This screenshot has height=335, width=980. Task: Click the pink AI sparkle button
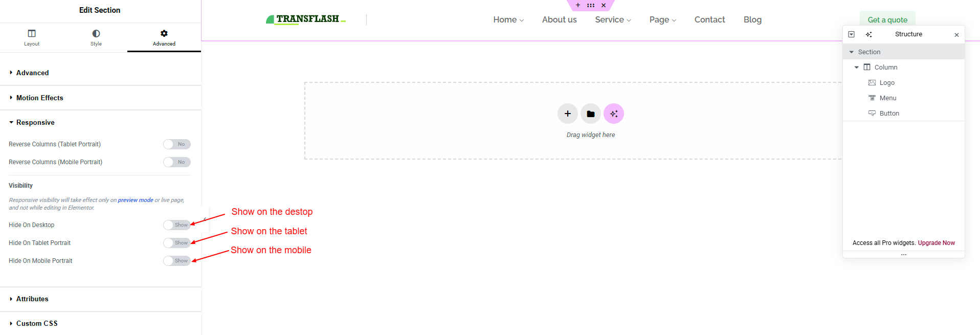click(x=614, y=114)
